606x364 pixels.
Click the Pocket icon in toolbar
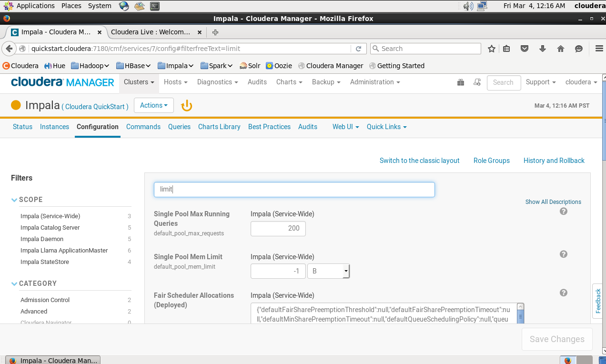[525, 49]
